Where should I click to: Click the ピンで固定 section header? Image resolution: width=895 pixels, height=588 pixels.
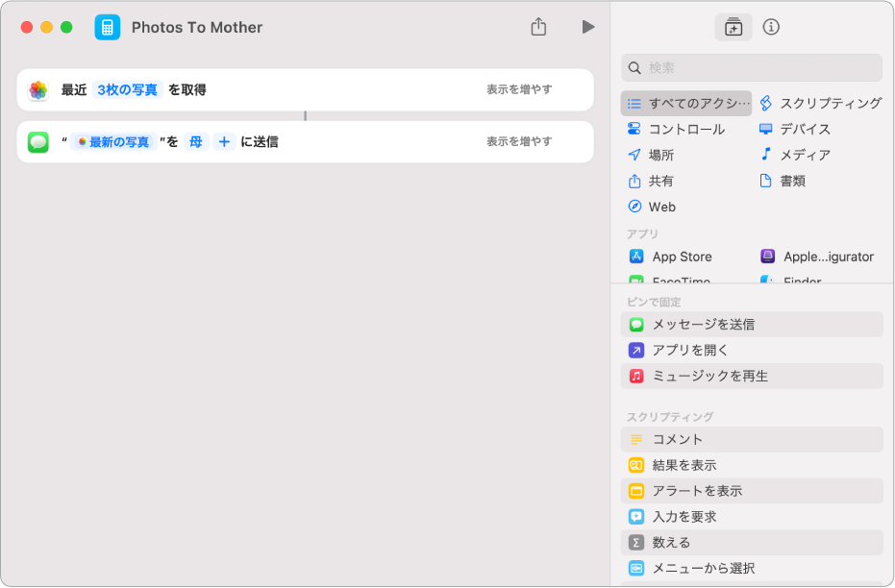(654, 302)
